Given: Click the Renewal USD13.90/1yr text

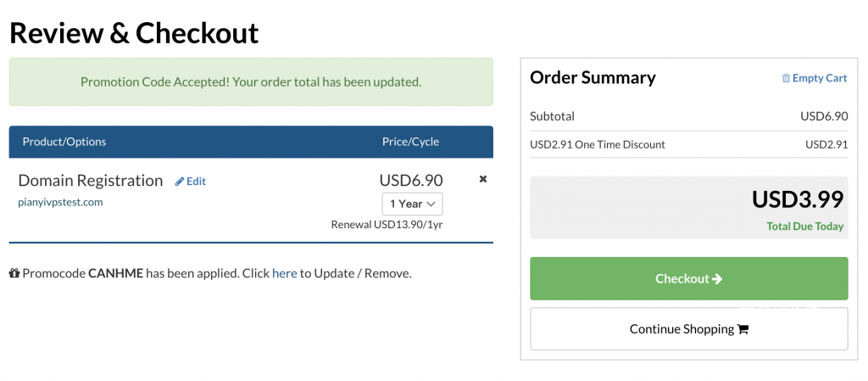Looking at the screenshot, I should click(x=387, y=225).
